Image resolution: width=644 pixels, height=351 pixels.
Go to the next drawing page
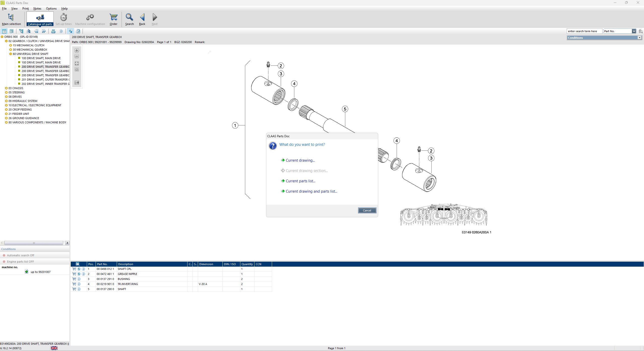[x=44, y=31]
